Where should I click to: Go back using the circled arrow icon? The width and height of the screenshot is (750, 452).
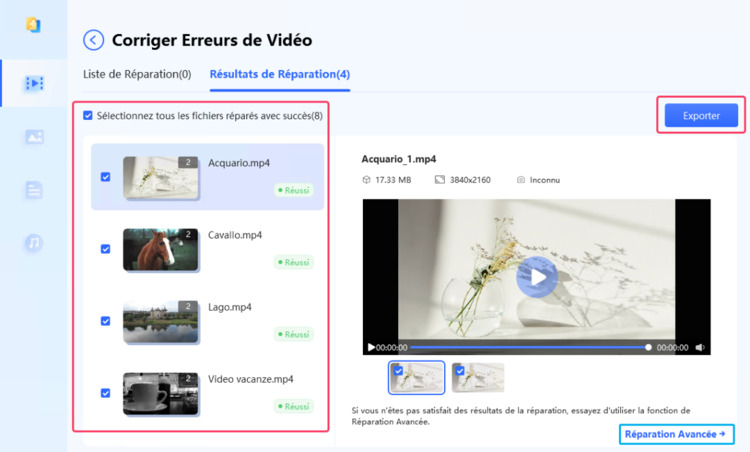tap(93, 40)
